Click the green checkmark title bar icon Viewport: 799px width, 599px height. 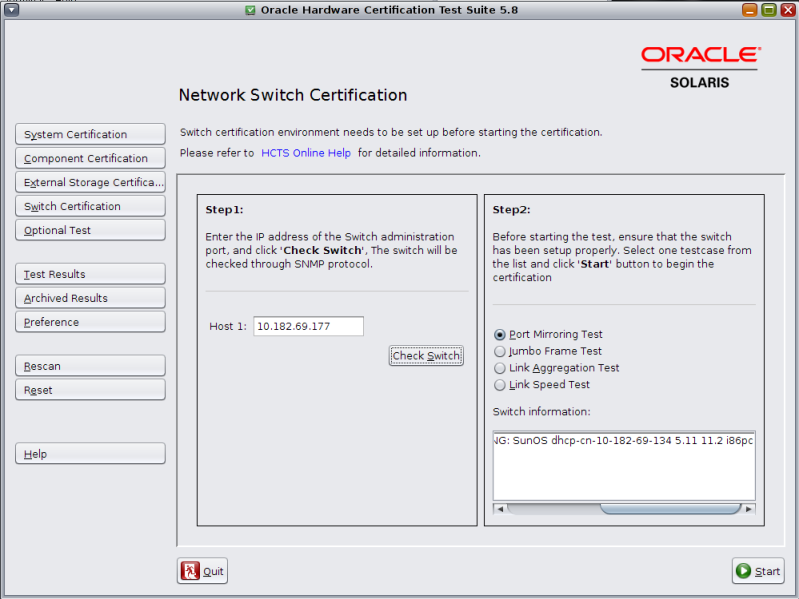pyautogui.click(x=250, y=10)
